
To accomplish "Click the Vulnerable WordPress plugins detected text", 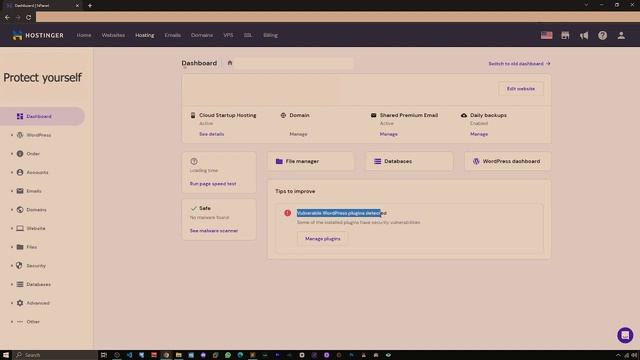I will (342, 213).
